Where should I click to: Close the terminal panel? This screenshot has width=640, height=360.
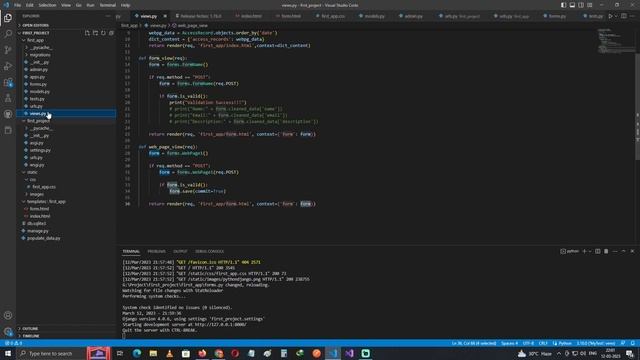[x=632, y=251]
